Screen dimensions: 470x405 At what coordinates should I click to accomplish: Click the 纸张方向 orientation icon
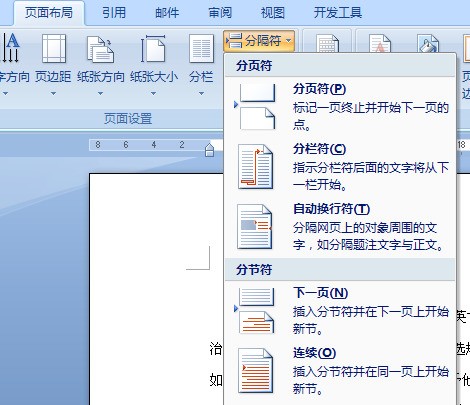[x=100, y=49]
